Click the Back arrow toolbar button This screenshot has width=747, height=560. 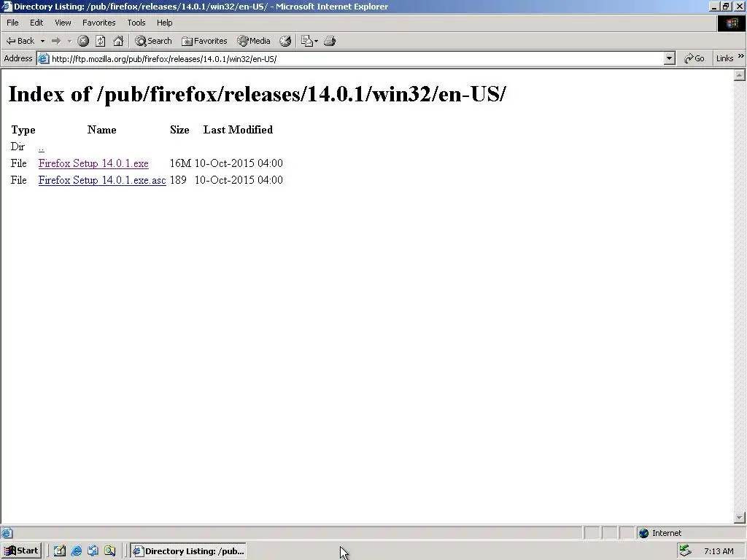pos(20,41)
